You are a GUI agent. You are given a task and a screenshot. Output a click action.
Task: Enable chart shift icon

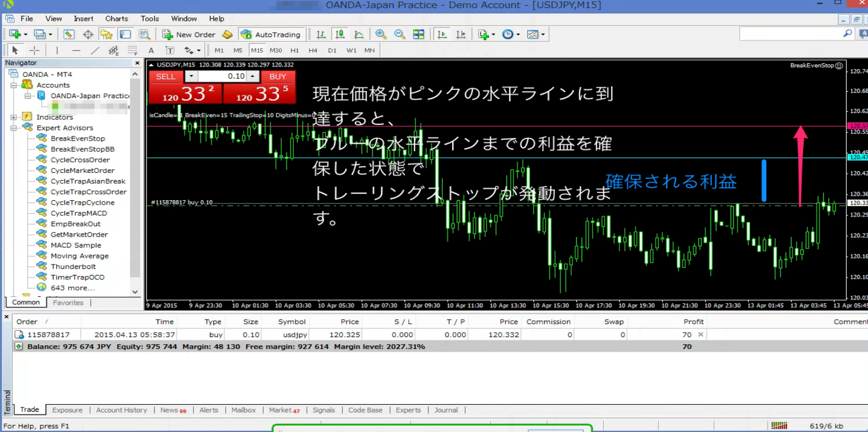(461, 34)
